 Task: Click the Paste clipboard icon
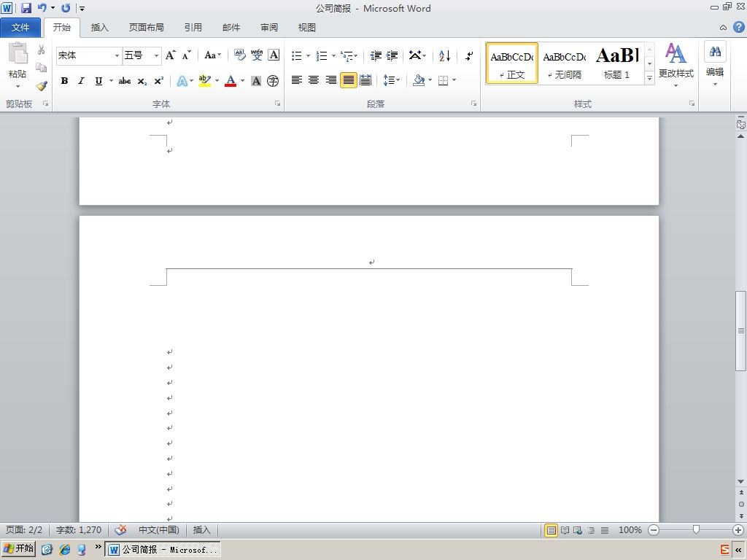18,53
